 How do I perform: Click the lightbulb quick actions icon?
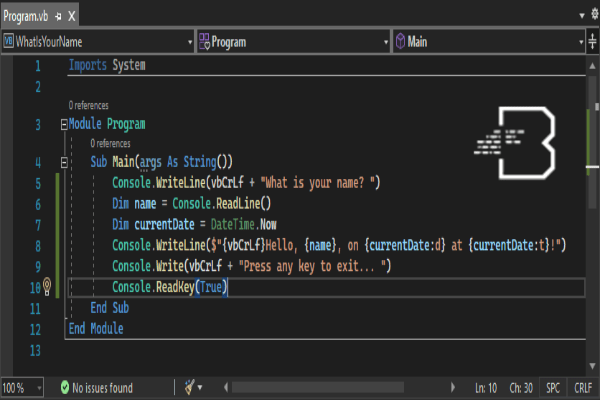pyautogui.click(x=47, y=286)
